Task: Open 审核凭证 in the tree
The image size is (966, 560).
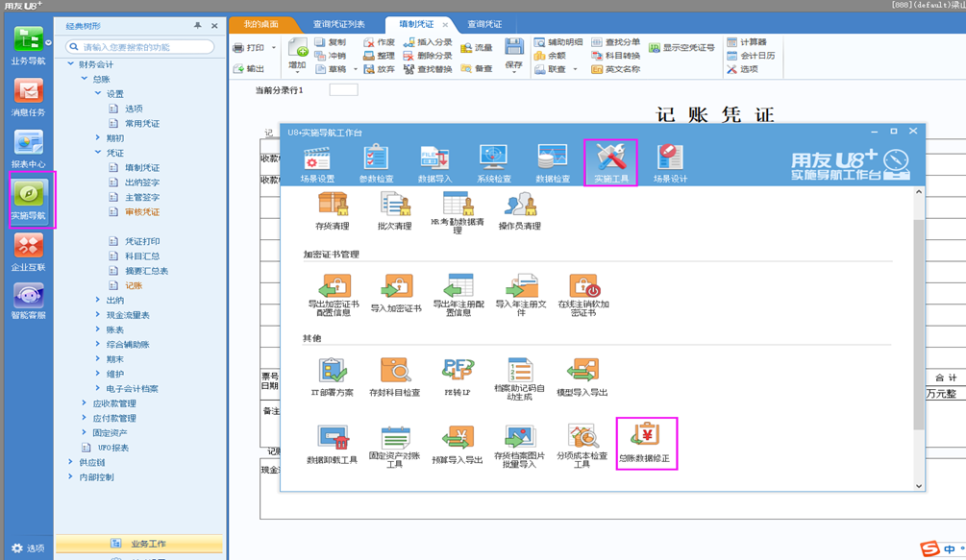Action: (142, 211)
